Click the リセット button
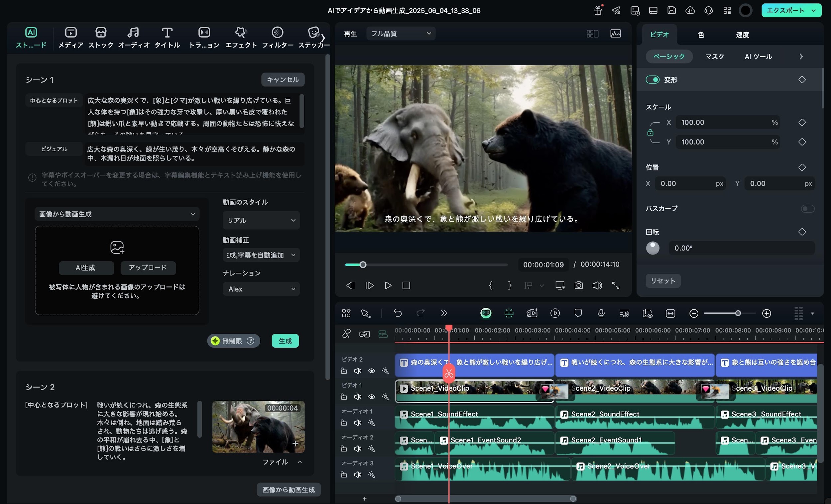The image size is (831, 504). (663, 281)
